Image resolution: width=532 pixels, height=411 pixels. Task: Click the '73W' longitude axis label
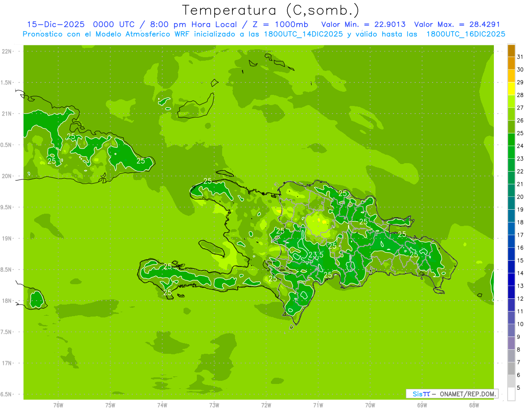tap(214, 405)
